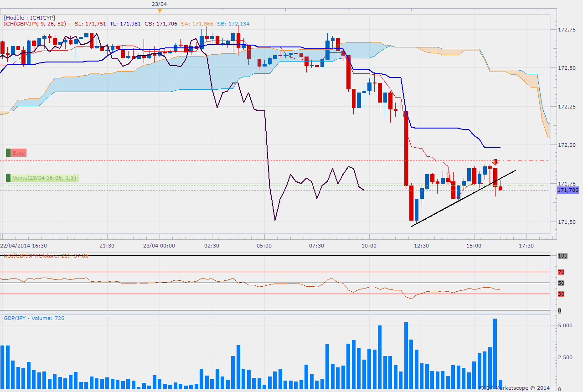
Task: Click the red sell arrow above the candle
Action: point(495,162)
